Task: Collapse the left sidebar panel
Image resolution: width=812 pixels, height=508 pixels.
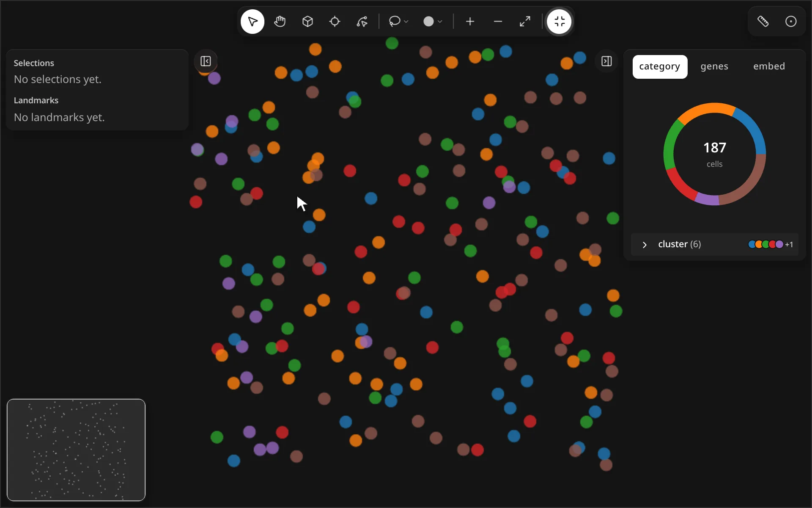Action: 206,61
